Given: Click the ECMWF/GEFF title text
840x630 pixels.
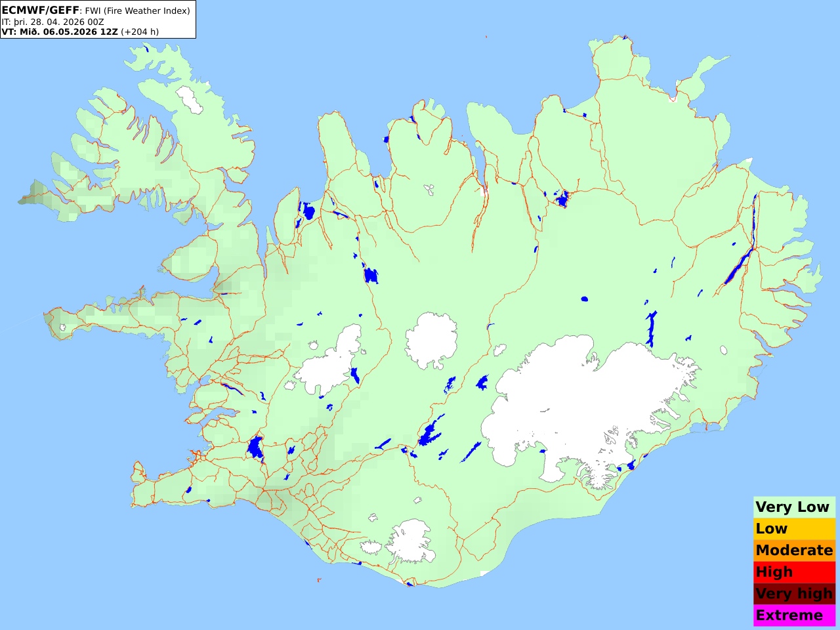Looking at the screenshot, I should [x=41, y=10].
